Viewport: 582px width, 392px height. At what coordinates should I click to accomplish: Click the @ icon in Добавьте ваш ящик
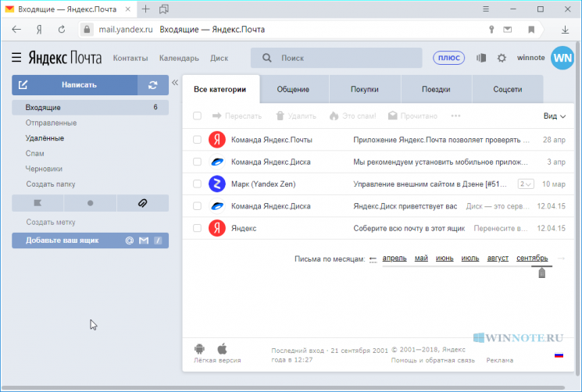[x=129, y=241]
